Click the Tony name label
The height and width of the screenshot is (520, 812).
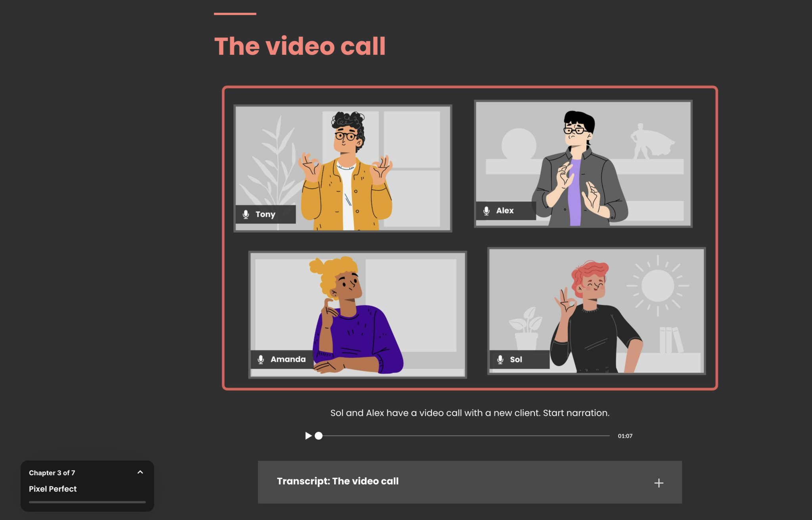(x=265, y=214)
